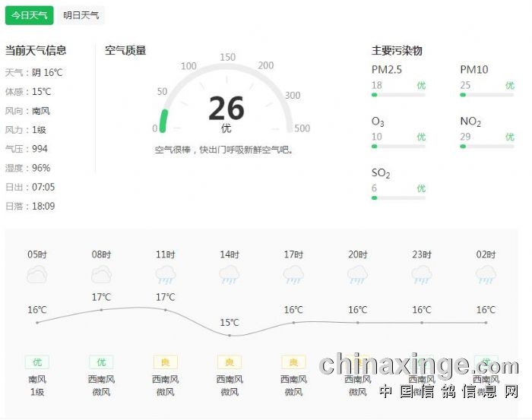This screenshot has width=532, height=420.
Task: Select the rain icon at 23时
Action: click(422, 275)
